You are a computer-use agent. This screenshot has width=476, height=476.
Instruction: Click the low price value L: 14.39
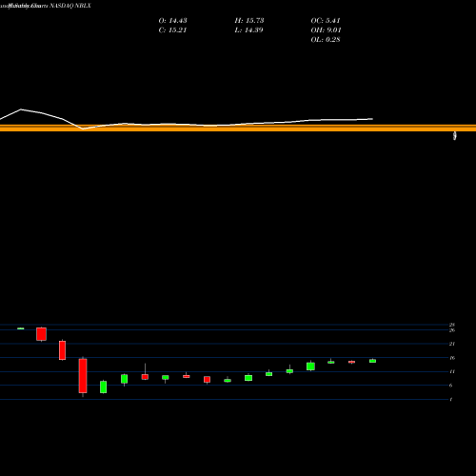248,30
